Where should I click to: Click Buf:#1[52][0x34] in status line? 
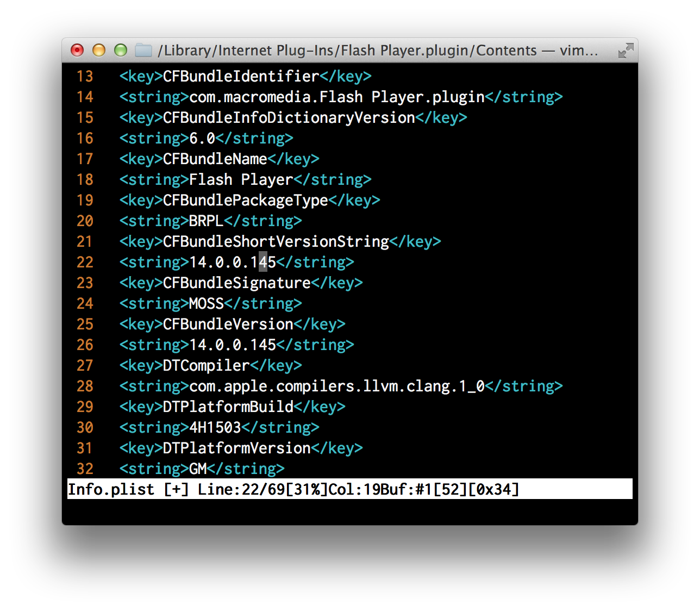click(450, 489)
